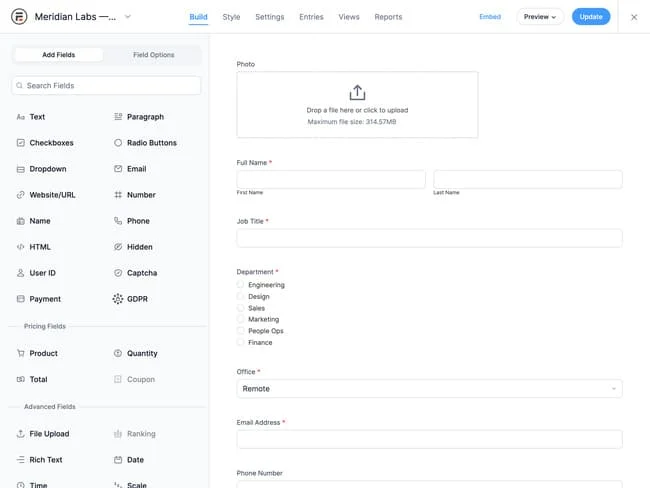Add a User ID field
The width and height of the screenshot is (650, 488).
point(36,273)
